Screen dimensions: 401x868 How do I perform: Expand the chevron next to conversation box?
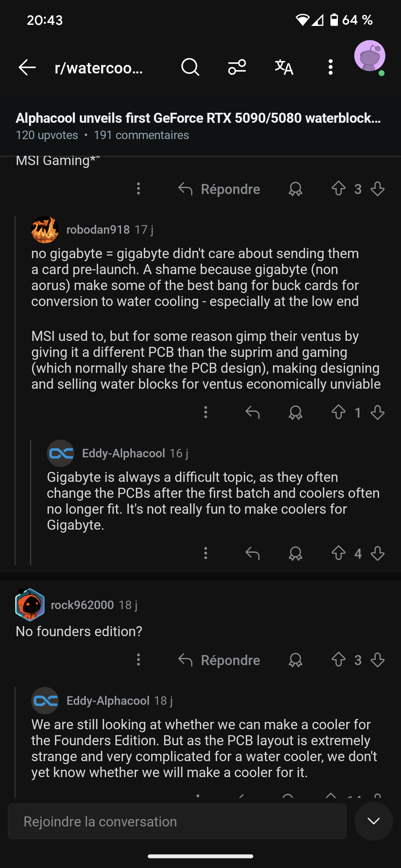(374, 821)
